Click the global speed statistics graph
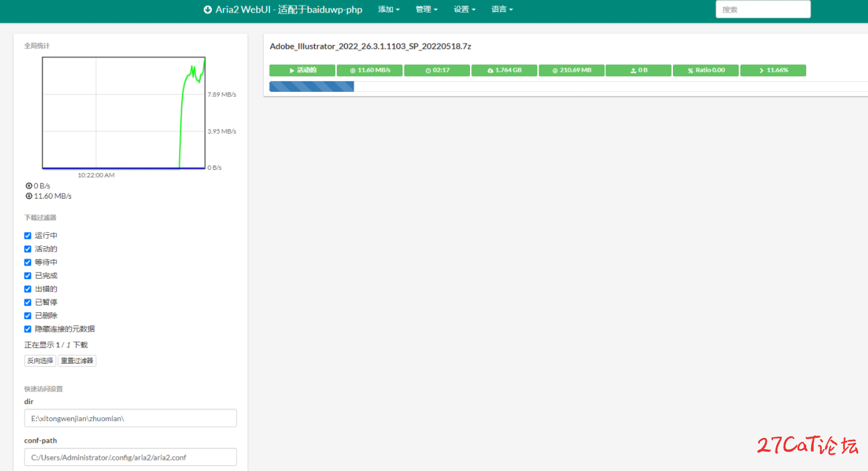Screen dimensions: 868x471 point(124,113)
